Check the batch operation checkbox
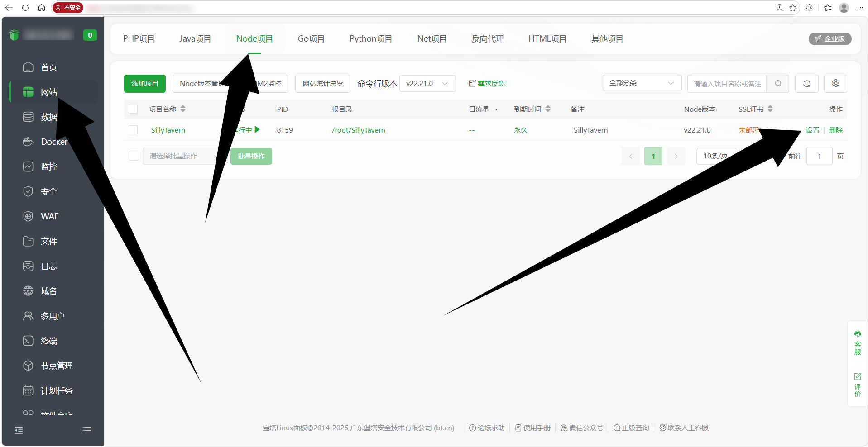Viewport: 868px width, 447px height. (134, 157)
